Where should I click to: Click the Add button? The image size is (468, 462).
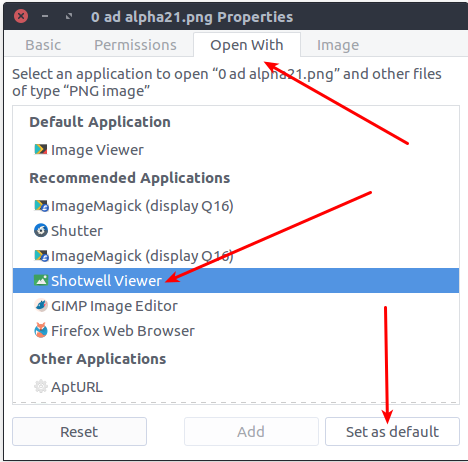click(251, 431)
